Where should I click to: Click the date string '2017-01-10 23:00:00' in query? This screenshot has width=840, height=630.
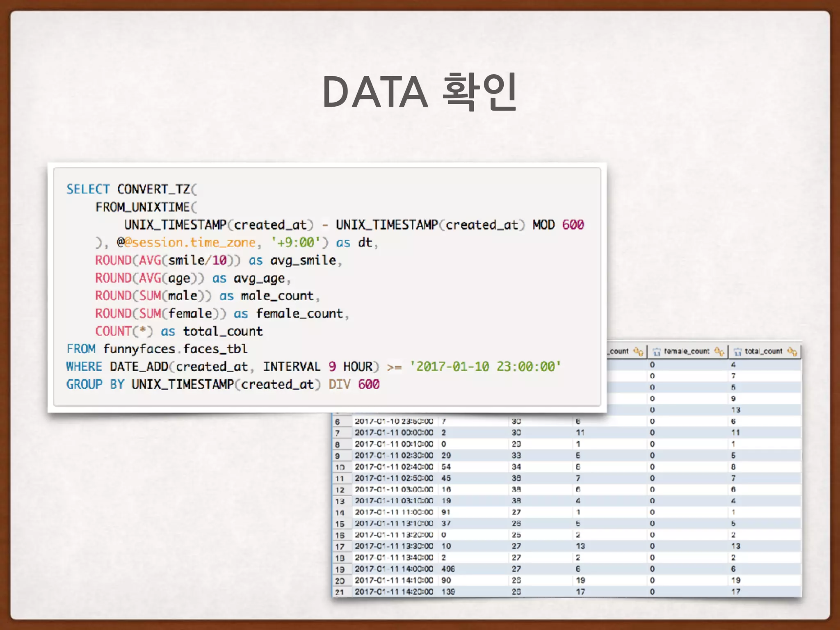point(485,366)
